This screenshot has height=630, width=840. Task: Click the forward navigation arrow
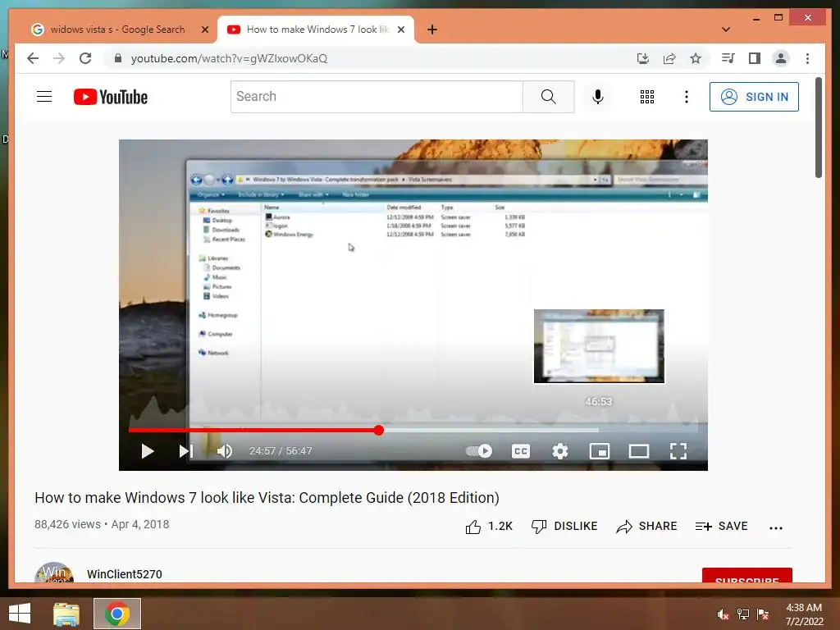(x=59, y=58)
